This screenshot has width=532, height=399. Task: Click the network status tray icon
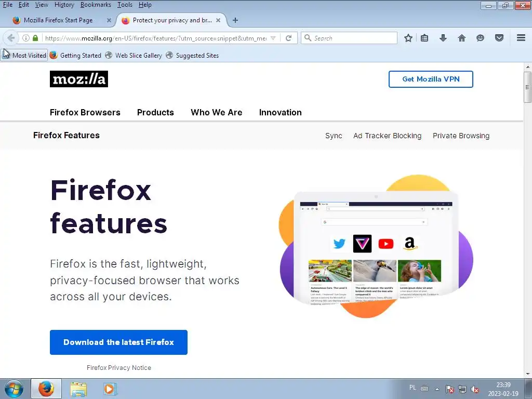tap(462, 389)
